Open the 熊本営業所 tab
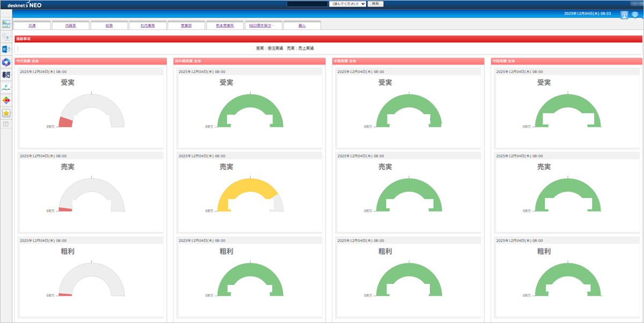The width and height of the screenshot is (644, 323). (x=224, y=25)
